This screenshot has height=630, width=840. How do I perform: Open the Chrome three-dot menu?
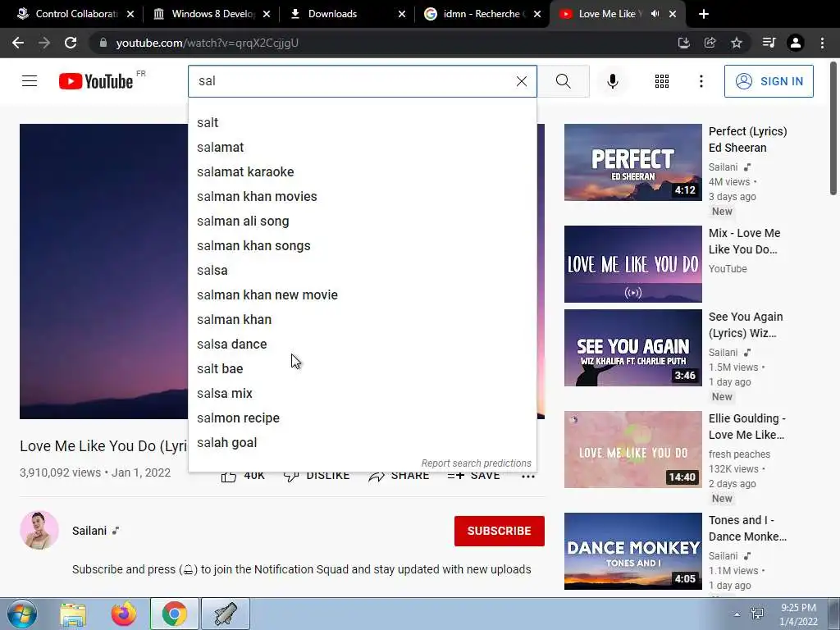click(822, 43)
